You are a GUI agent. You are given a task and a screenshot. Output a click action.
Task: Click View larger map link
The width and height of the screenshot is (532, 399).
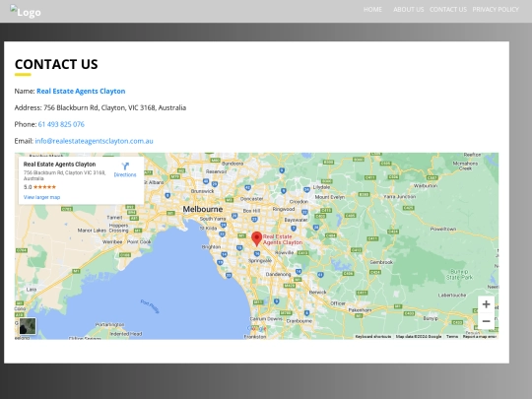click(x=41, y=197)
